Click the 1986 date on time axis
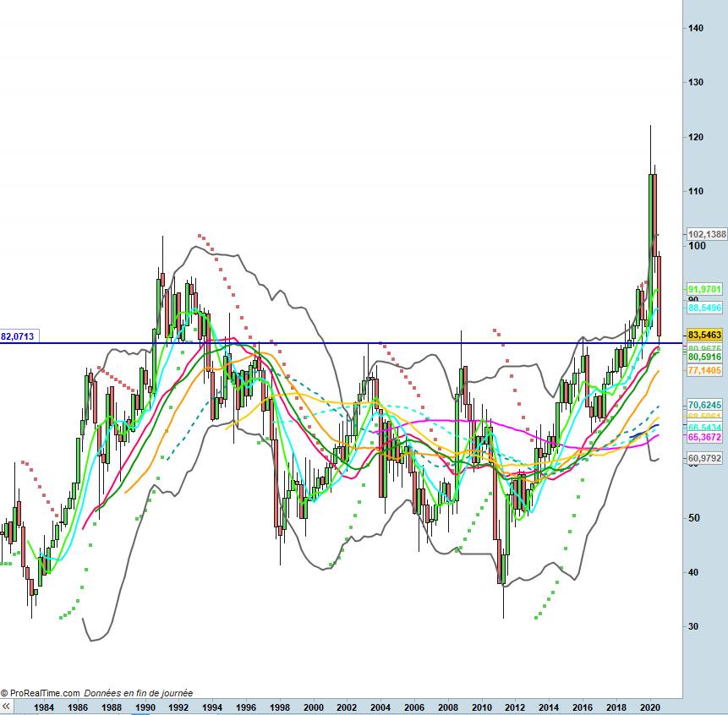The height and width of the screenshot is (715, 728). tap(78, 707)
